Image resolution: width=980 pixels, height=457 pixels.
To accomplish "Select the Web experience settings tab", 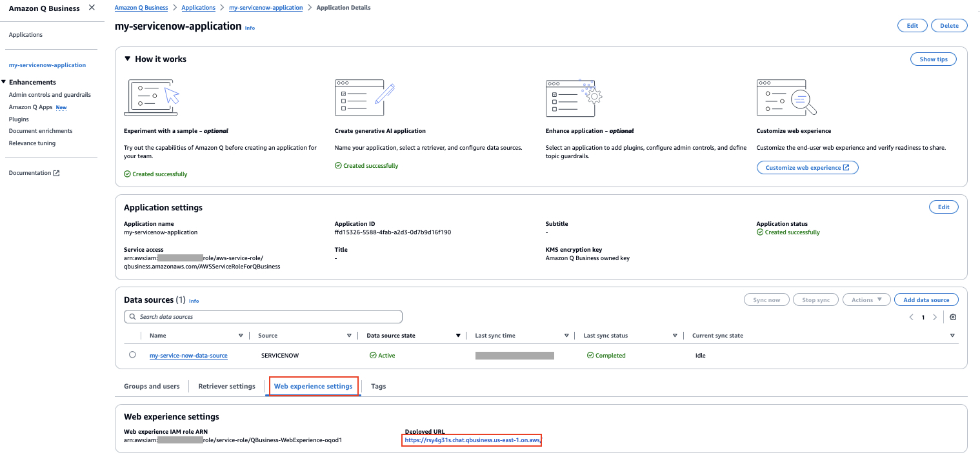I will (x=313, y=386).
